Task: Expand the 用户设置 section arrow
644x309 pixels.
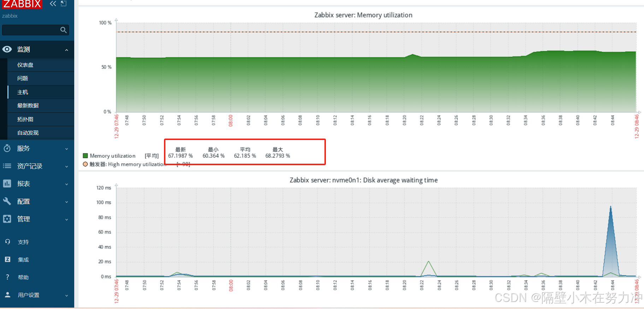Action: [x=66, y=296]
